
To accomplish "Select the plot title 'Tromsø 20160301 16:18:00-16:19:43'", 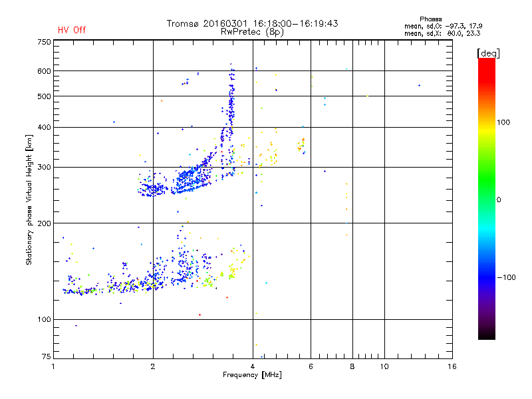I will point(252,23).
